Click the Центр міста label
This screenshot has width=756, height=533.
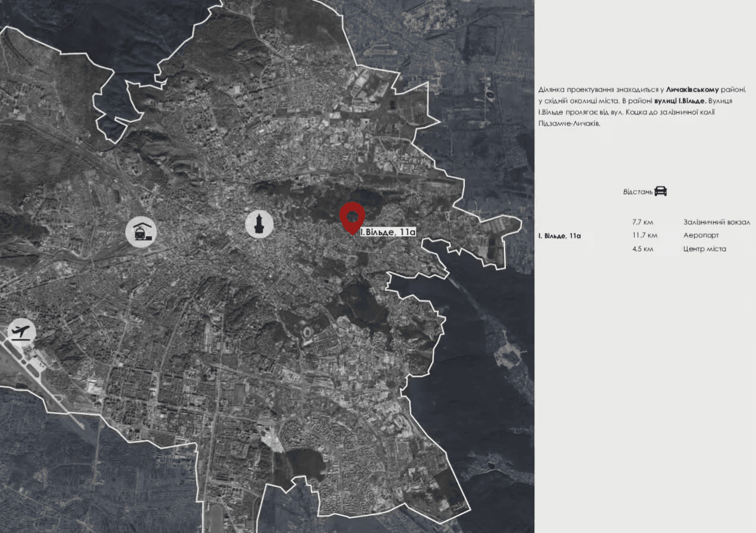pos(705,249)
